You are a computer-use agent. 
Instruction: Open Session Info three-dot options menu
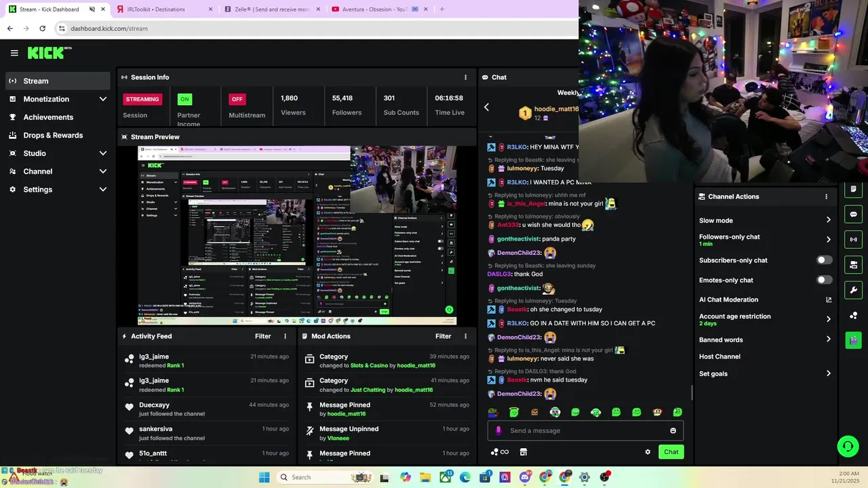[x=465, y=77]
